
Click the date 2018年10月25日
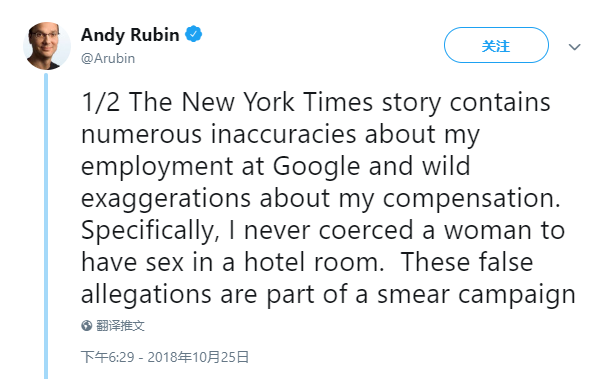pyautogui.click(x=198, y=357)
